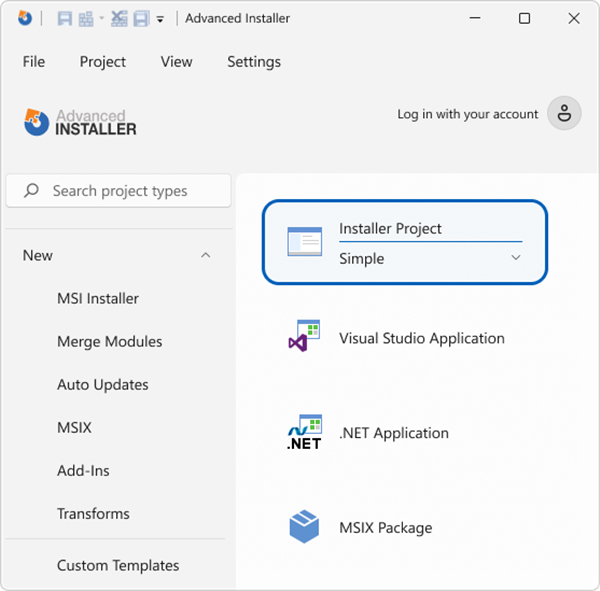Click the user account avatar icon
600x591 pixels.
pyautogui.click(x=564, y=113)
